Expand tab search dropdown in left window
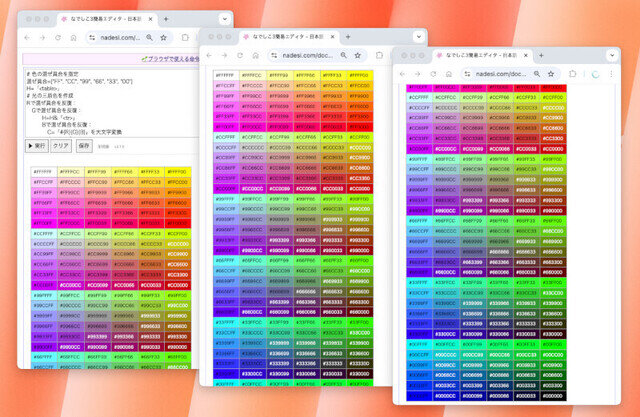This screenshot has width=640, height=417. coord(224,19)
